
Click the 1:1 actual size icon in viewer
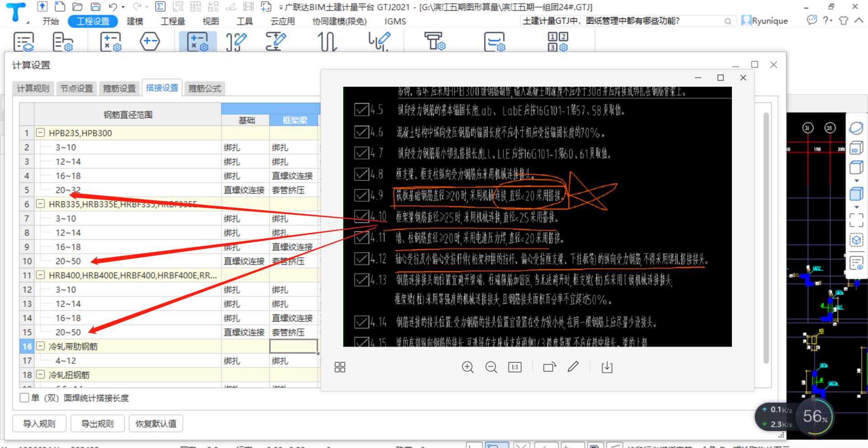(515, 367)
